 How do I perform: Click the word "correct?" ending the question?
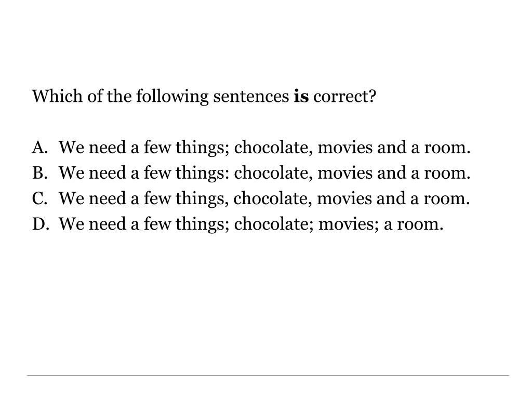[345, 96]
